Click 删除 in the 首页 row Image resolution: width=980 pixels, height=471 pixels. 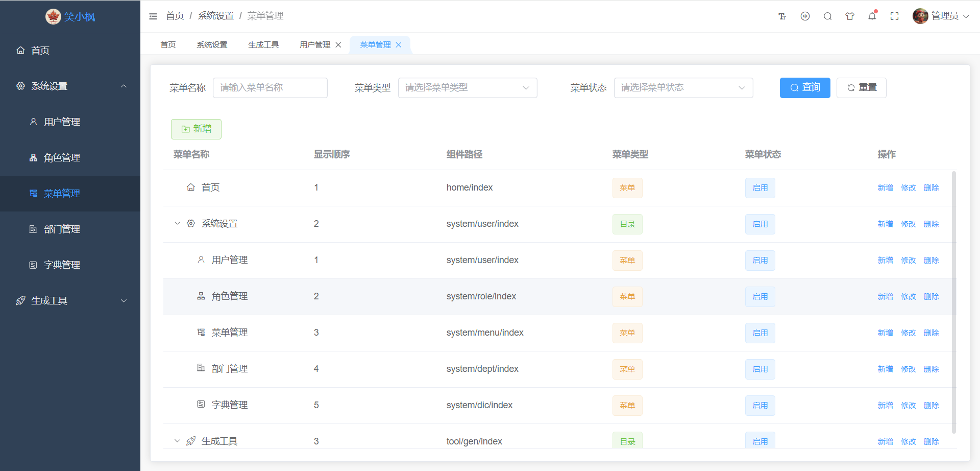931,188
